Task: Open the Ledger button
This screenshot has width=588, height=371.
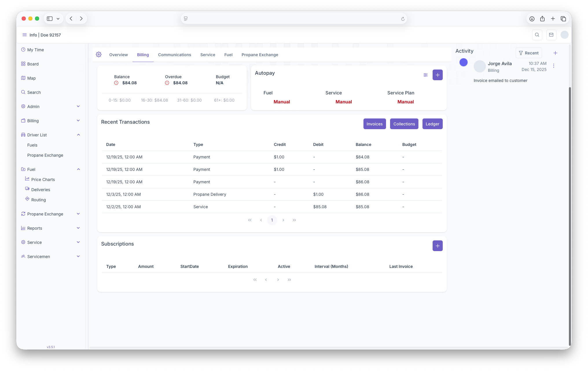Action: (x=432, y=124)
